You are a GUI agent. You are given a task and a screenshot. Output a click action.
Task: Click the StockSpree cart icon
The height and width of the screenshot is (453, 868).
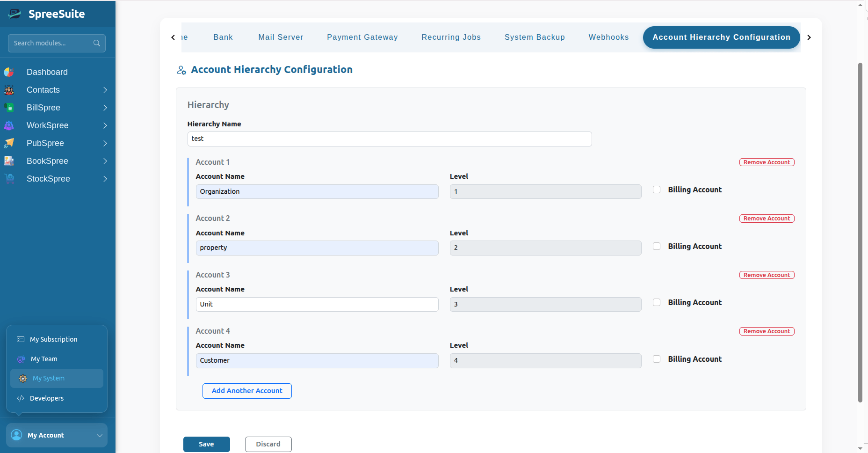pos(9,179)
